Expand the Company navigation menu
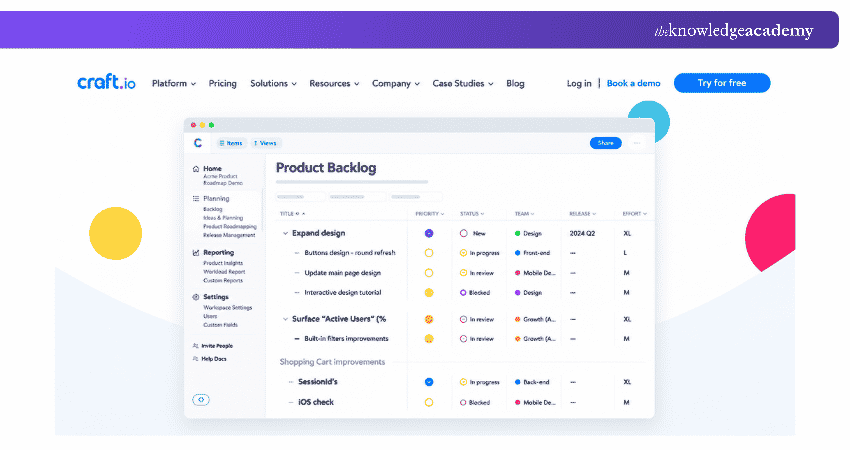 [396, 83]
